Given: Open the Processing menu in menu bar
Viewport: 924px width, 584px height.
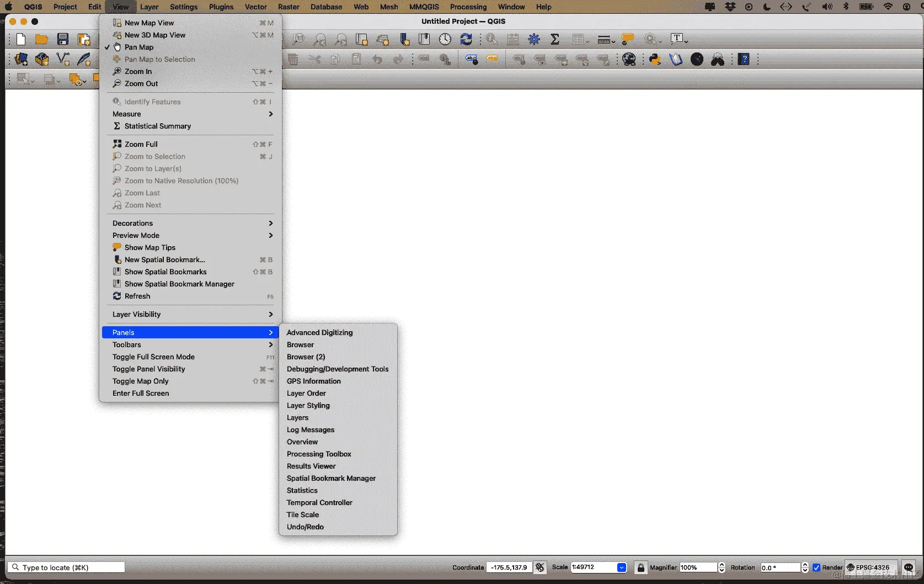Looking at the screenshot, I should (x=468, y=7).
